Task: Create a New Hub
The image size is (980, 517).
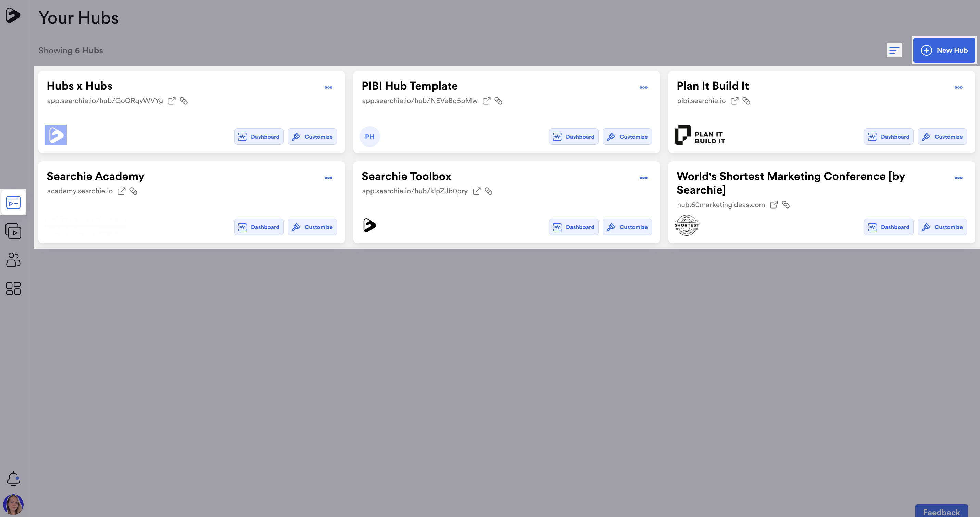Action: click(944, 50)
